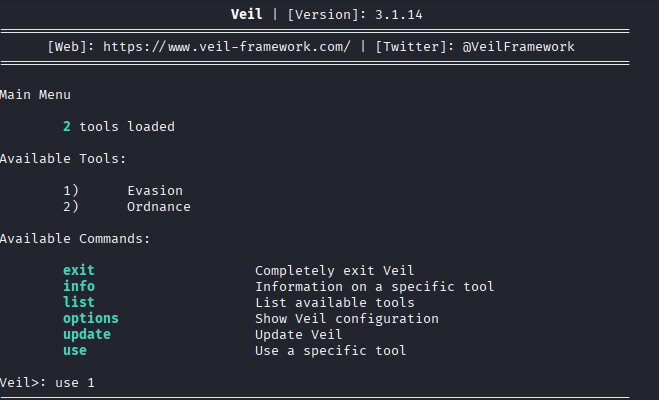
Task: Click the exit command
Action: (78, 270)
